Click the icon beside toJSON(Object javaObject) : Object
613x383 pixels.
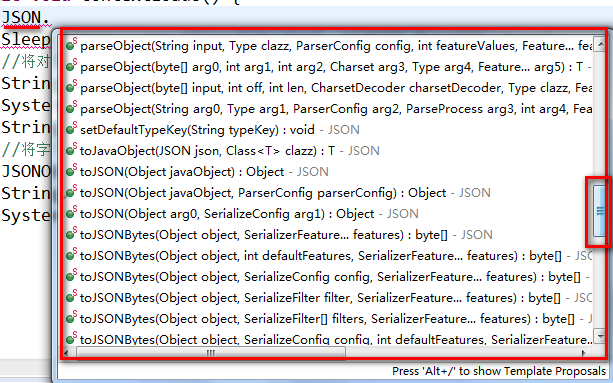[x=71, y=171]
